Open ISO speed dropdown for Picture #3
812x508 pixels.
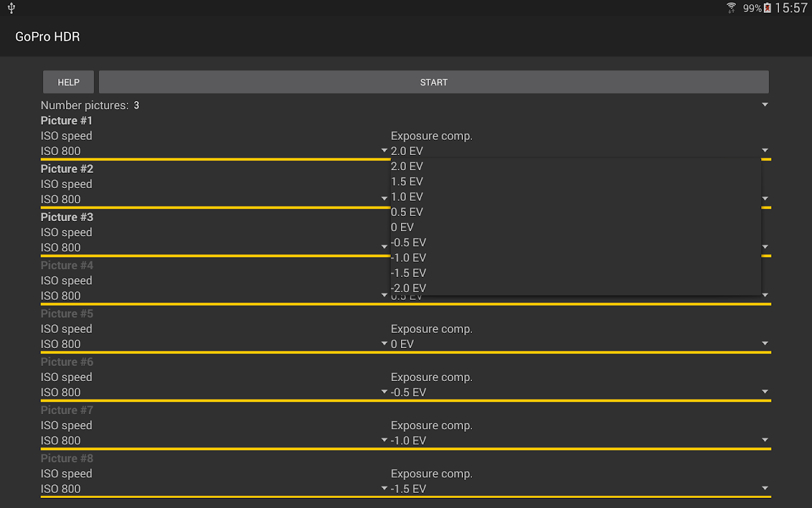point(214,248)
